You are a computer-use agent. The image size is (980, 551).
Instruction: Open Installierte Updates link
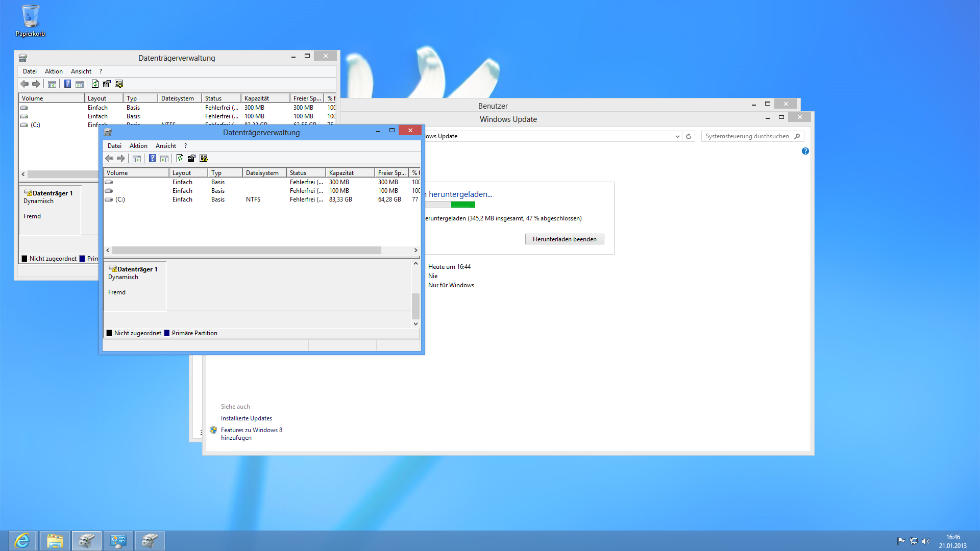click(247, 418)
